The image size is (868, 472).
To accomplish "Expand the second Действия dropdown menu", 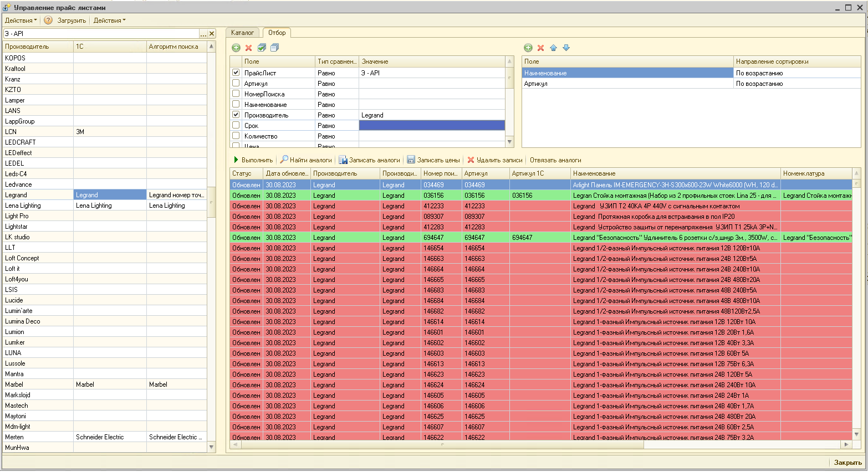I will coord(109,20).
